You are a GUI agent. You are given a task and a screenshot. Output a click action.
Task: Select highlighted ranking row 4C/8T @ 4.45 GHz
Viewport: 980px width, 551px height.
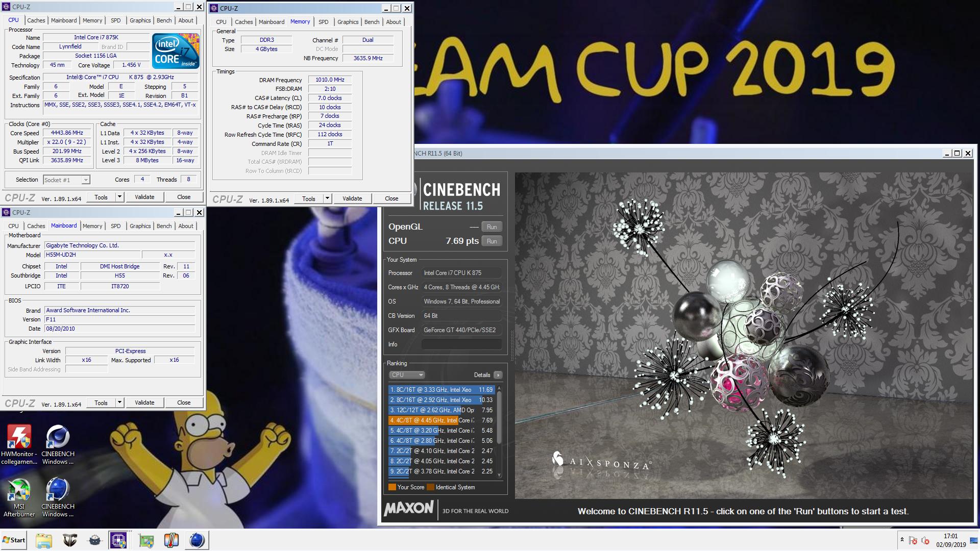tap(441, 420)
